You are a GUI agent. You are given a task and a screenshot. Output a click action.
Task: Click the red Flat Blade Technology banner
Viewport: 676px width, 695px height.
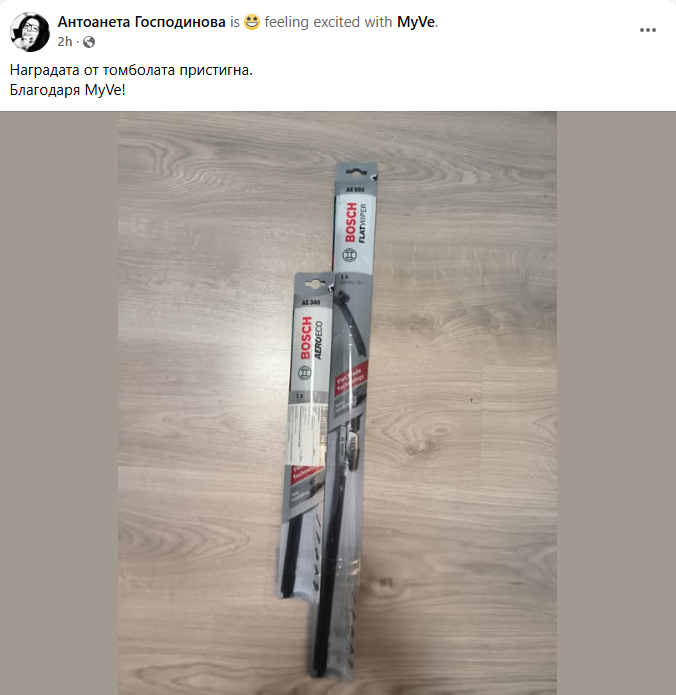click(351, 379)
